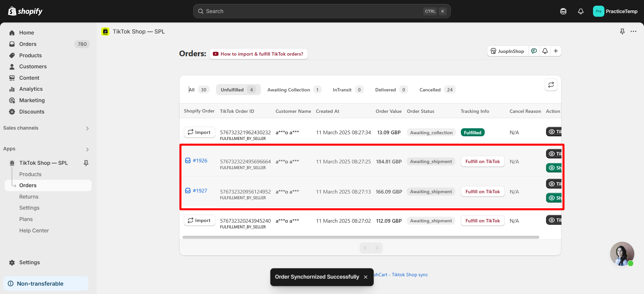Open Settings under TikTok Shop app
The image size is (644, 294).
[29, 208]
